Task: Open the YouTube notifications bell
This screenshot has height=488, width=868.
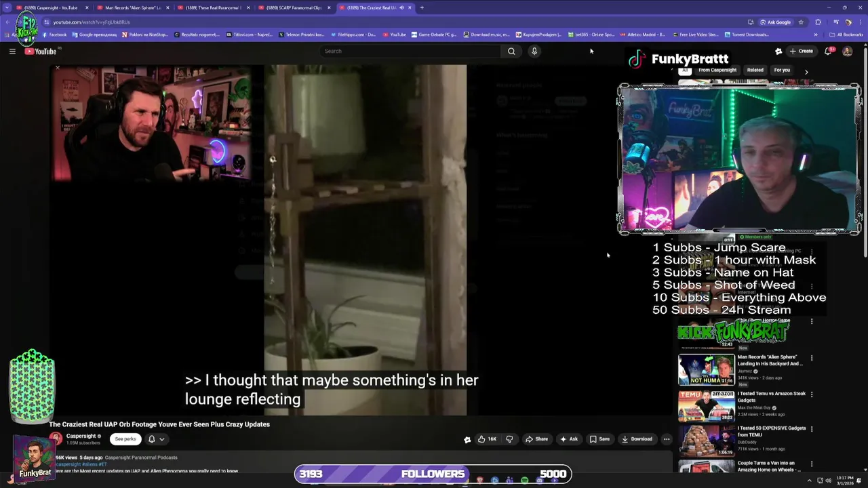Action: point(829,51)
